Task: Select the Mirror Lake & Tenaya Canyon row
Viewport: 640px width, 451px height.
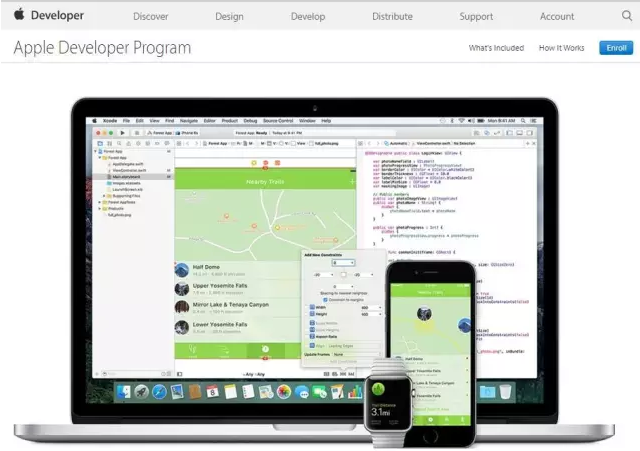Action: pos(238,308)
